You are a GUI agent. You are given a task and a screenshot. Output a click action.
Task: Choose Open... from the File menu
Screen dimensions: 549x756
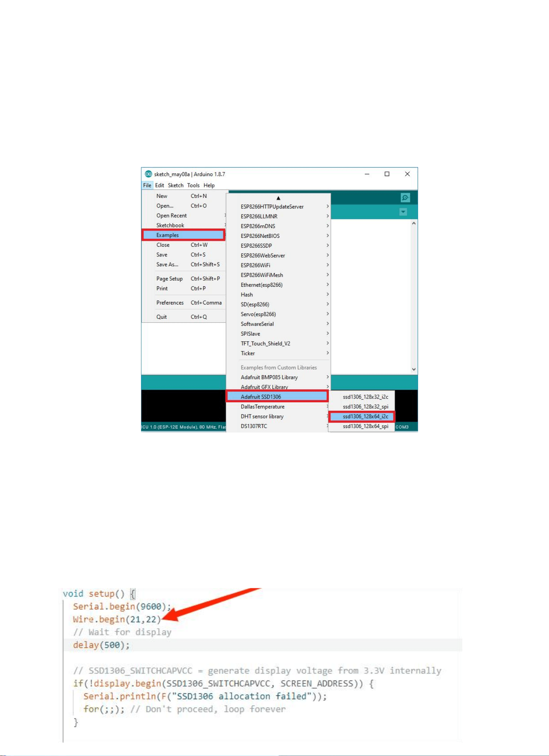click(184, 206)
